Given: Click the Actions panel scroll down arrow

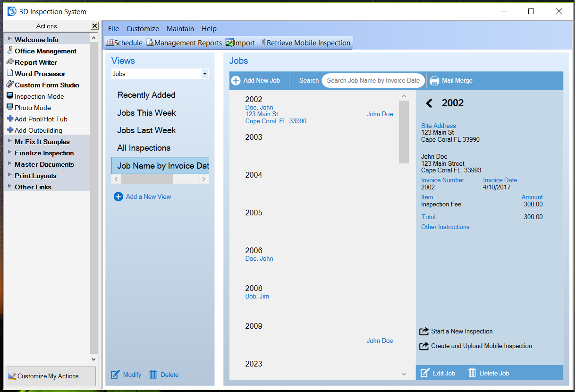Looking at the screenshot, I should (93, 359).
